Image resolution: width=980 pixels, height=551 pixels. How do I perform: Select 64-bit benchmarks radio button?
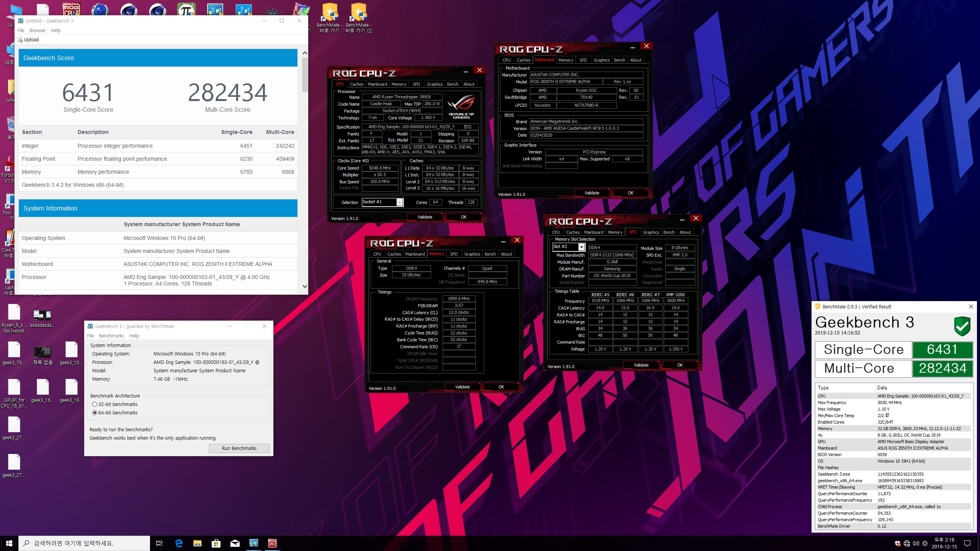tap(95, 413)
